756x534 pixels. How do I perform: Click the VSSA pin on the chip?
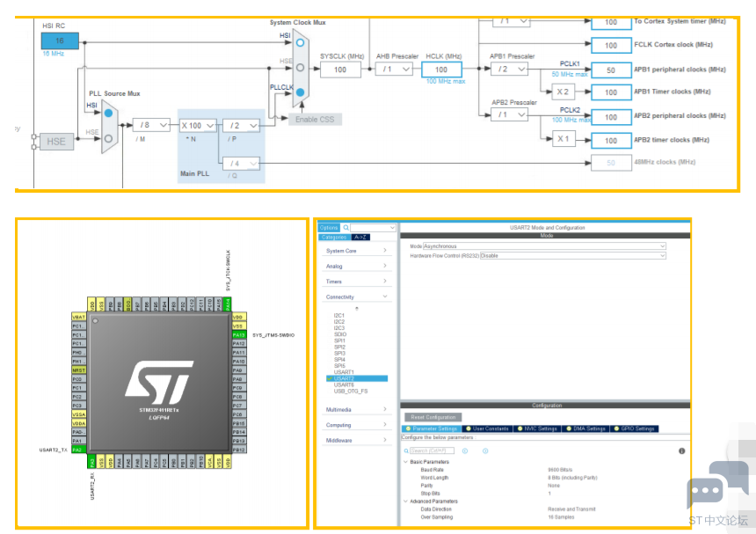click(78, 414)
